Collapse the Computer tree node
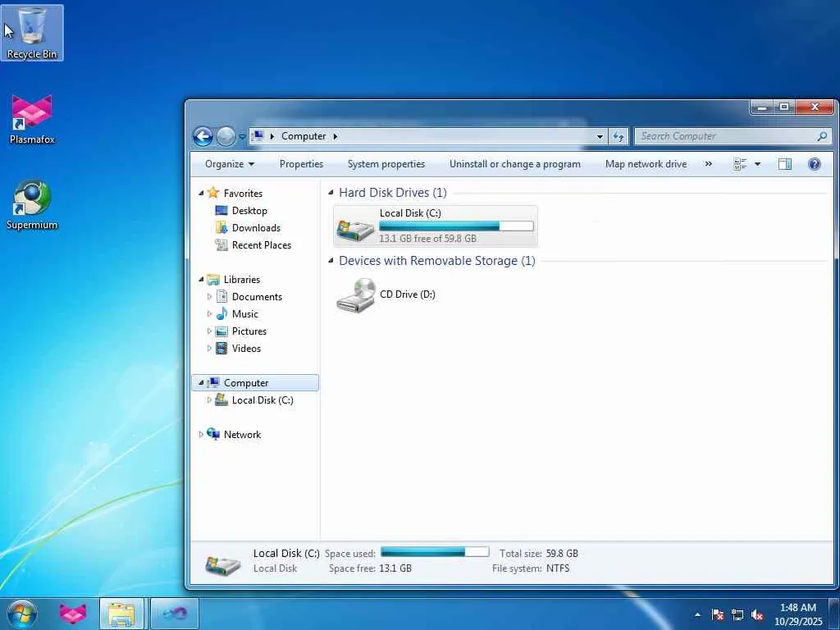The width and height of the screenshot is (840, 630). tap(202, 382)
